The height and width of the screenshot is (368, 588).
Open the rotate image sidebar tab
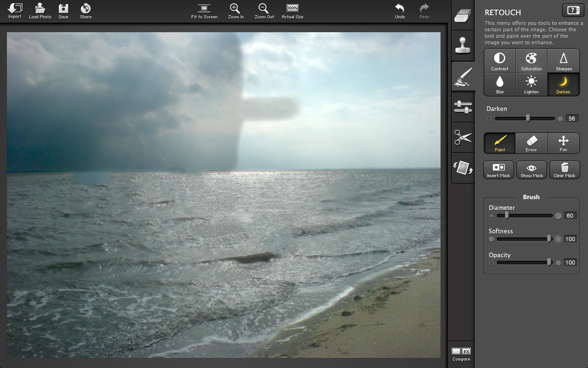pyautogui.click(x=463, y=168)
